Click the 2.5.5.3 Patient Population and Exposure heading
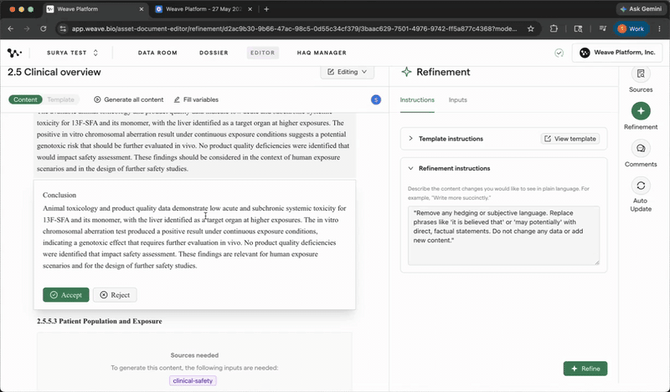Screen dimensions: 670x392 click(x=99, y=321)
